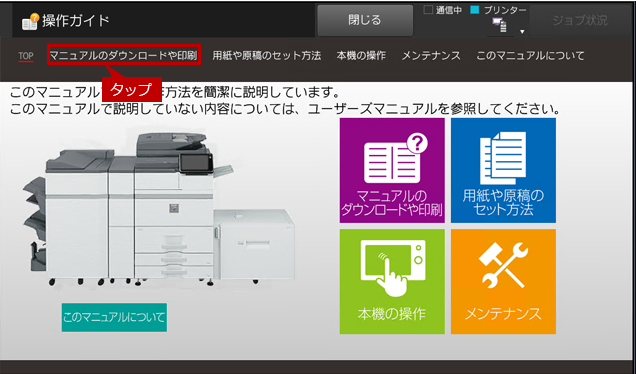Click the multifunction printer image
636x374 pixels.
click(159, 209)
